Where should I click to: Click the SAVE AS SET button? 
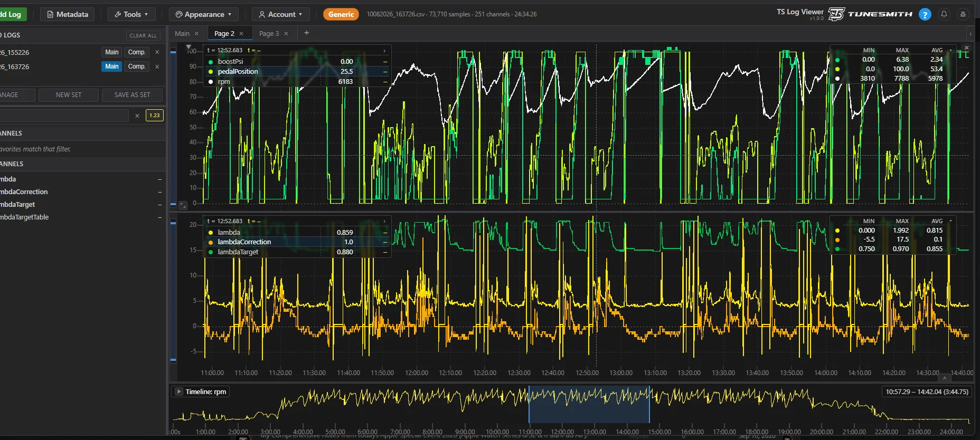(x=132, y=95)
